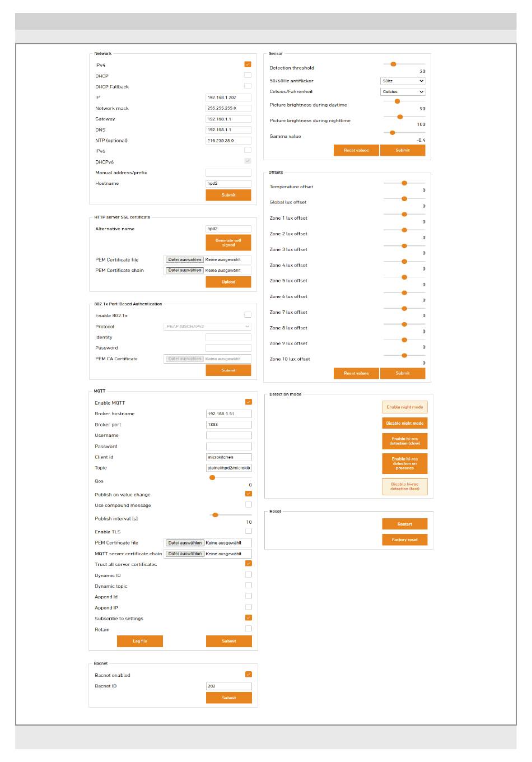532x762 pixels.
Task: Enable the DHCP checkbox
Action: click(x=248, y=75)
